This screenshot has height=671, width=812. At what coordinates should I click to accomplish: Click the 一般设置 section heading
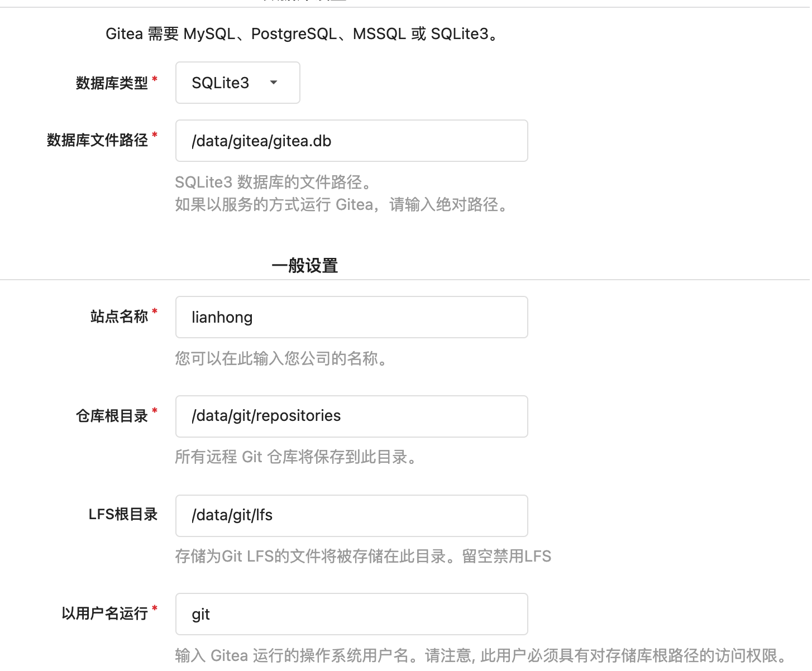(304, 266)
